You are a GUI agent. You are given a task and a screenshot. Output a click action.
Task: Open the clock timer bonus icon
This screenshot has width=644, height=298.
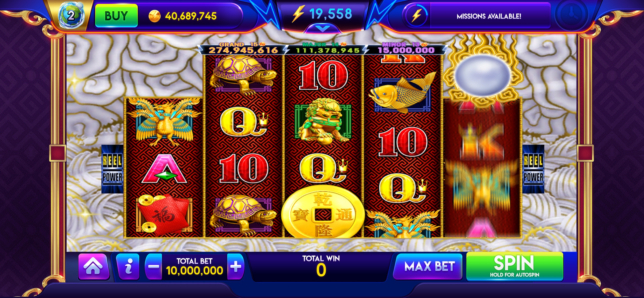click(x=571, y=15)
